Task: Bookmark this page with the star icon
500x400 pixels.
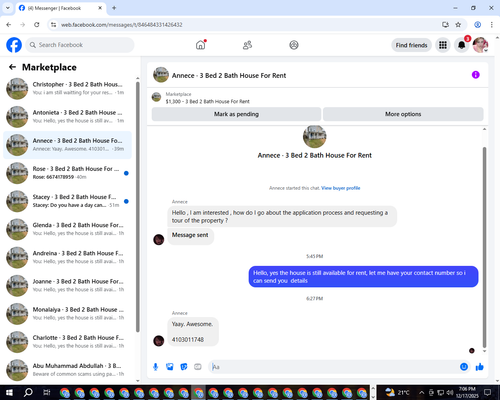Action: [458, 25]
